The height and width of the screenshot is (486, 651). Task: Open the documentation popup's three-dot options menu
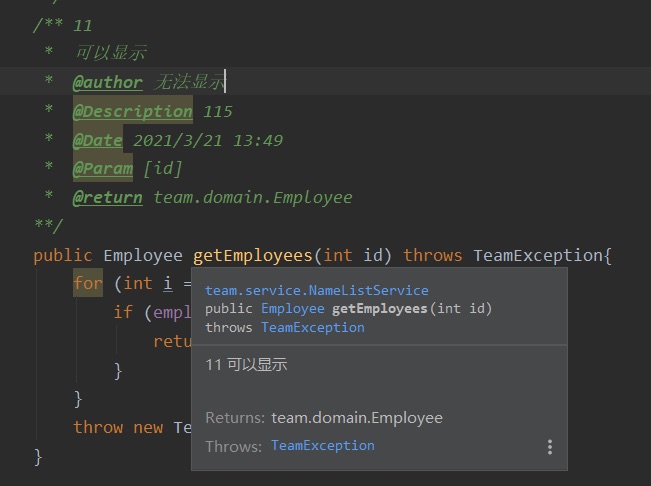tap(549, 447)
